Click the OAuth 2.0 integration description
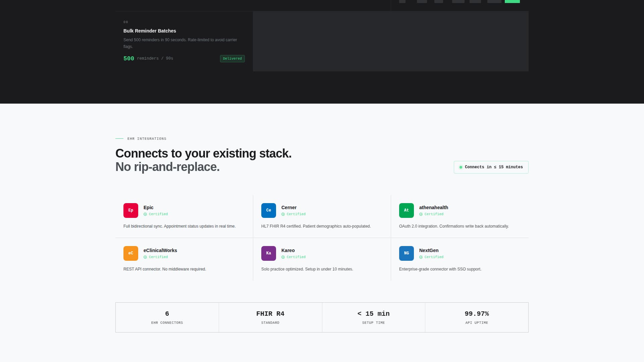The height and width of the screenshot is (362, 644). click(x=454, y=226)
